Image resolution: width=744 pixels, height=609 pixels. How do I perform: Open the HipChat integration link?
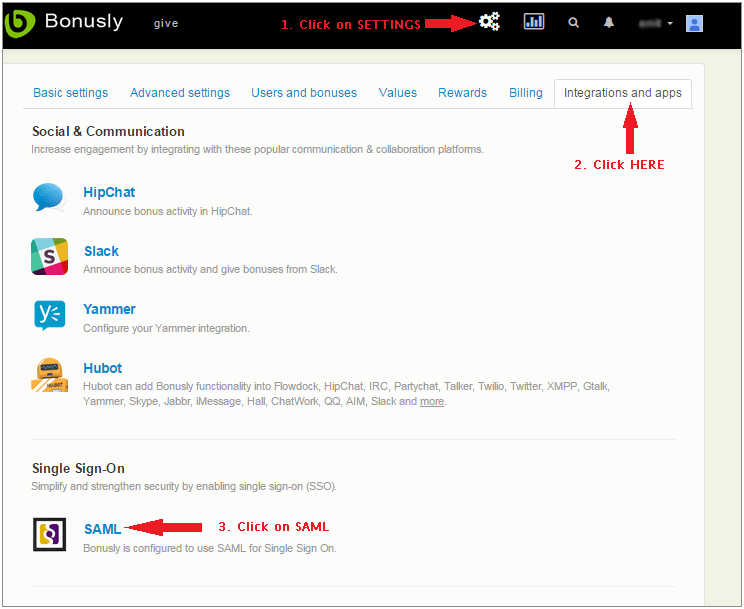pos(109,192)
